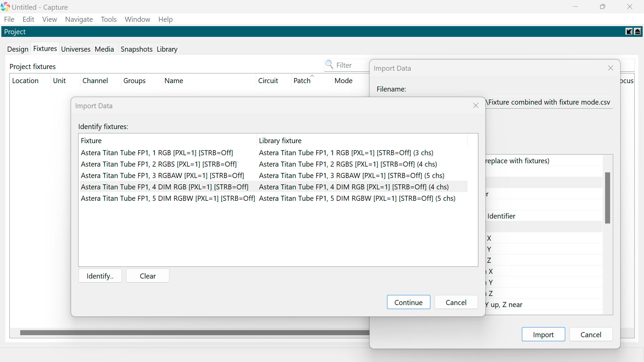Cancel the rear Import Data dialog

pos(591,335)
